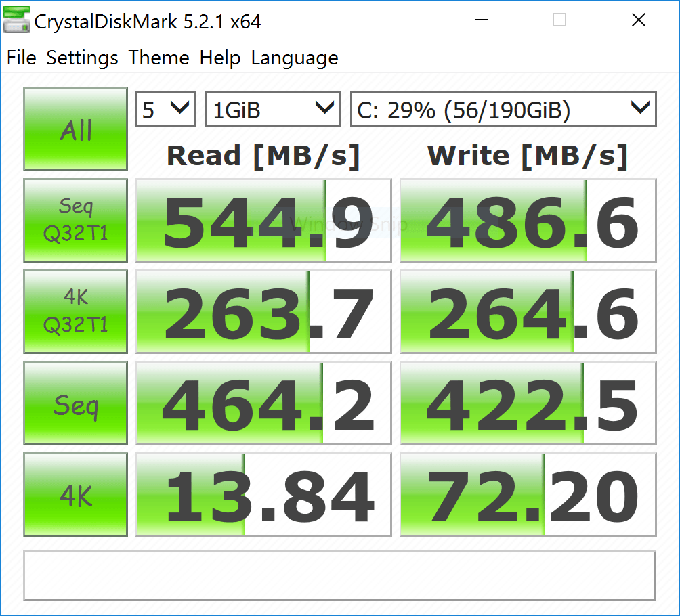Run the plain Seq benchmark
680x616 pixels.
point(75,403)
